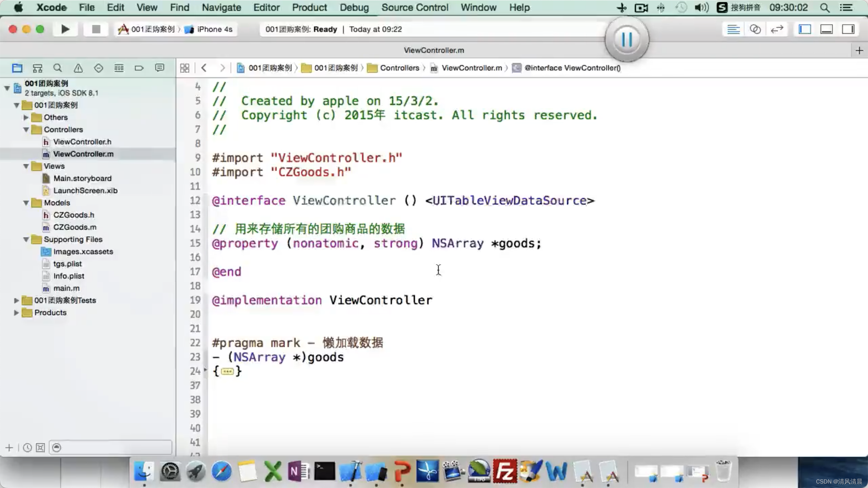Click the Run build play button
Screen dimensions: 868x488
pyautogui.click(x=65, y=29)
